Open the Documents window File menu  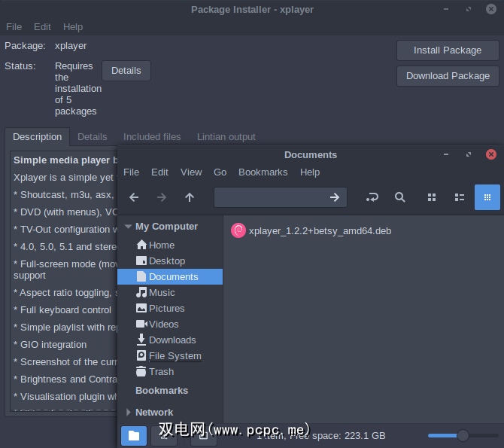click(131, 172)
